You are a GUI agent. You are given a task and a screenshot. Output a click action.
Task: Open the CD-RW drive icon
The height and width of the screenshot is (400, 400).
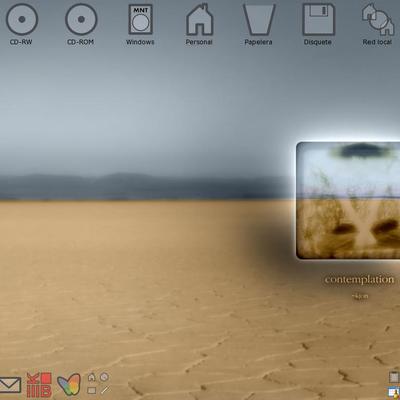click(x=22, y=19)
